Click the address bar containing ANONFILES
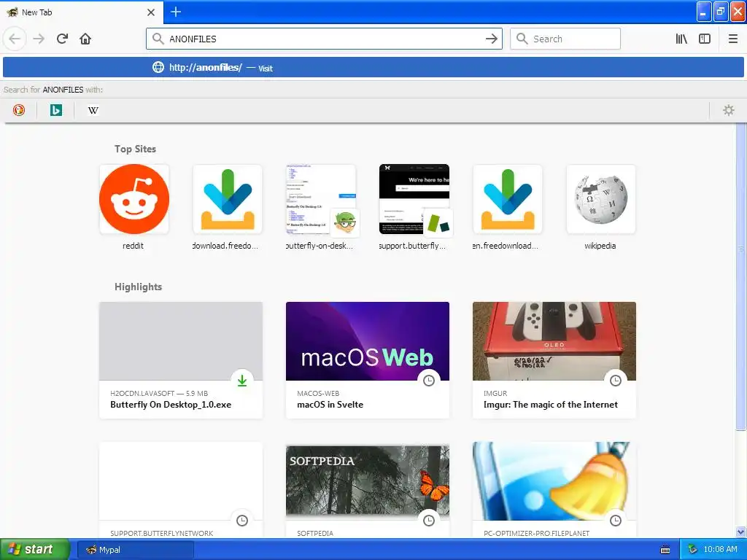Screen dimensions: 747x560 (324, 39)
